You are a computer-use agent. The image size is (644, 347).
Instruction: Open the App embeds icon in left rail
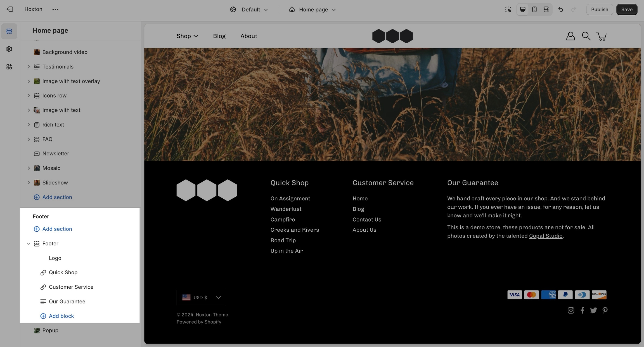[9, 67]
